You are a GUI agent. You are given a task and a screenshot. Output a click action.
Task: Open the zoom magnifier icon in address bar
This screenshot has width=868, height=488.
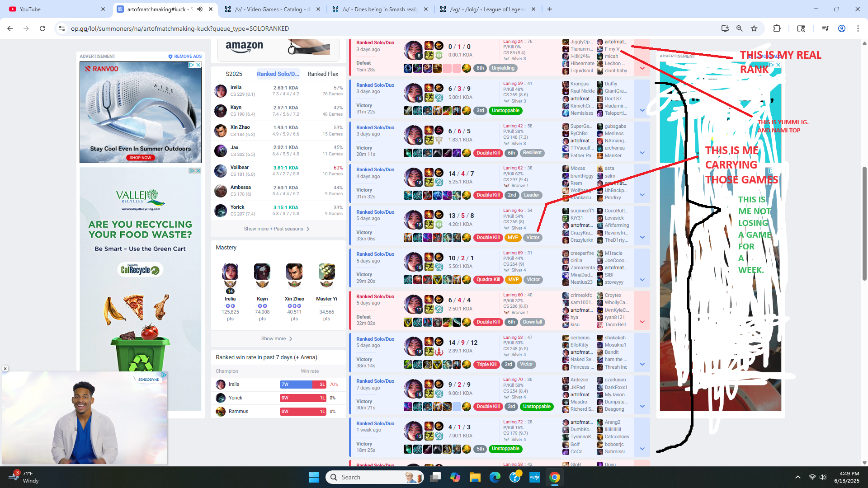(x=740, y=28)
